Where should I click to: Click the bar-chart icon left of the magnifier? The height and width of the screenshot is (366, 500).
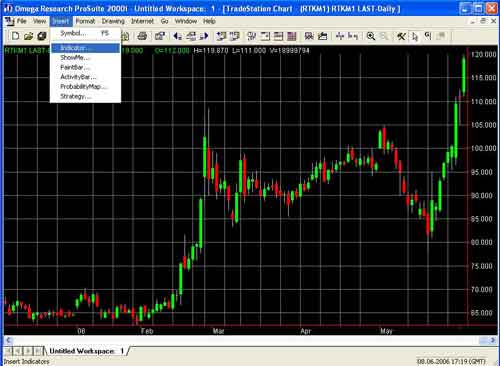(x=353, y=36)
